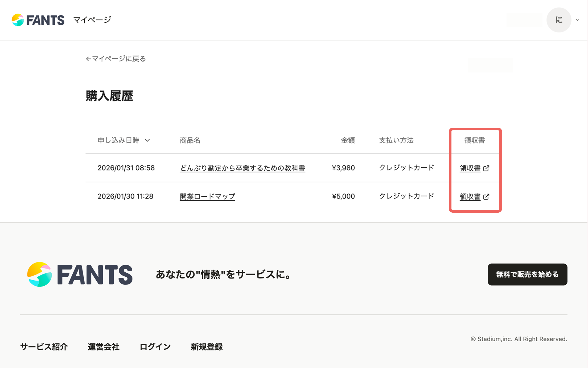
Task: Toggle the sort chevron next to 申し込み日時
Action: (x=147, y=140)
